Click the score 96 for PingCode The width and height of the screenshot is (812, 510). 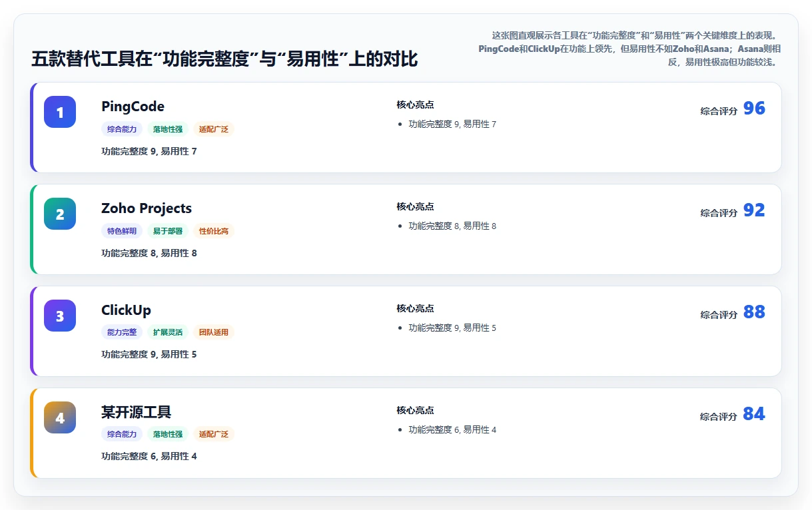[754, 109]
